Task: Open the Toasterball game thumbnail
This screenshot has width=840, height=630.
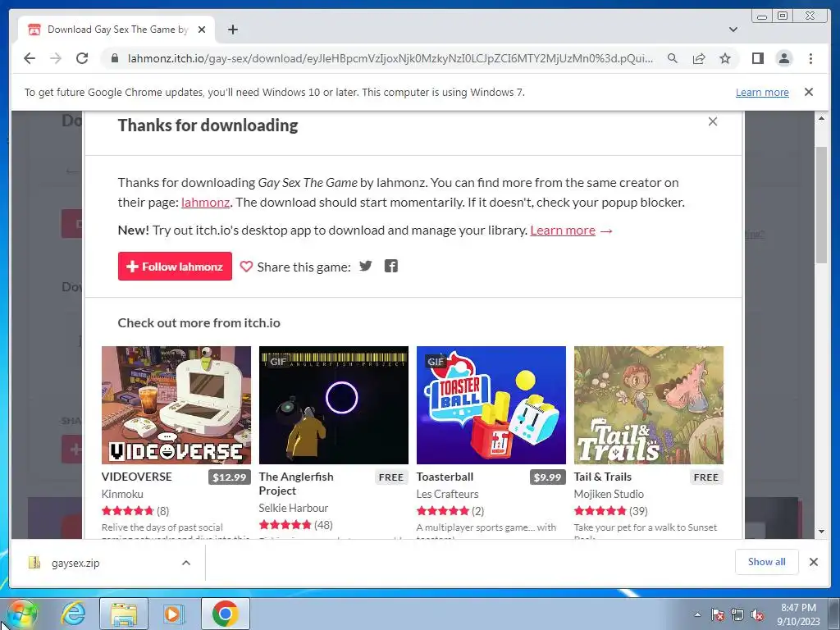Action: point(491,405)
